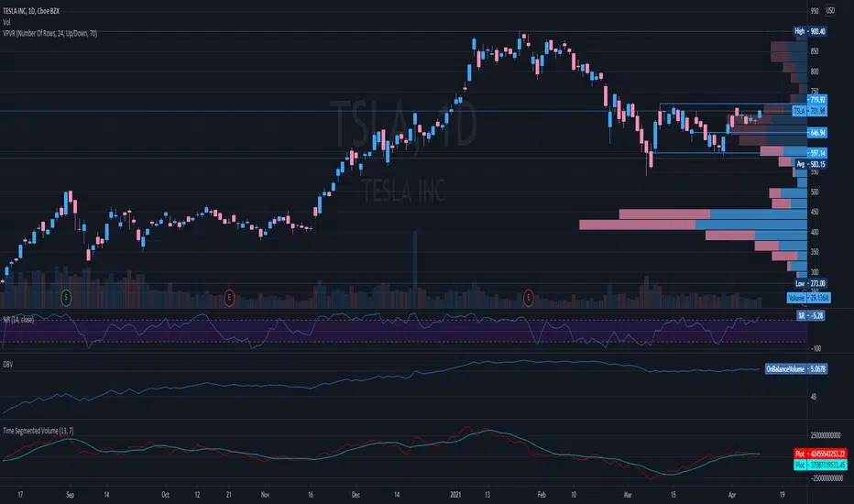Click the Apr label on the time axis

point(732,495)
